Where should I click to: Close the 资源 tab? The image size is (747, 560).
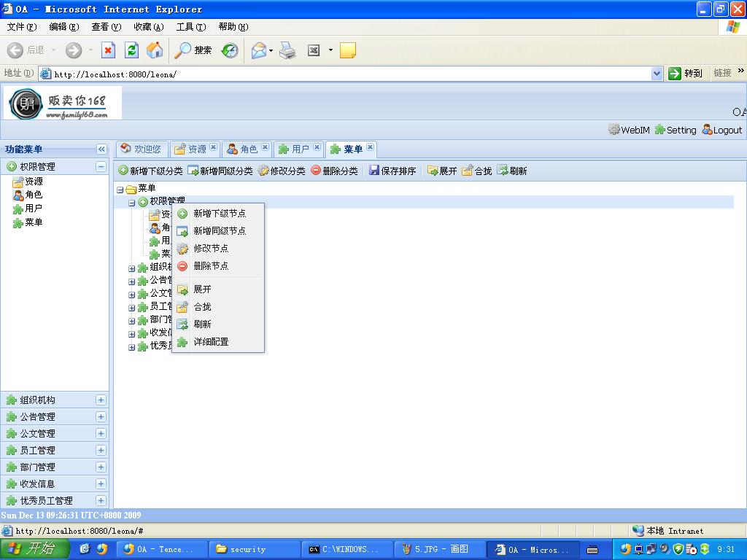tap(214, 147)
